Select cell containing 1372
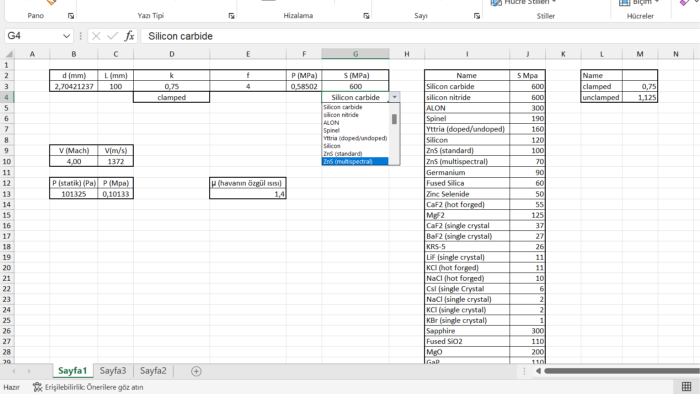This screenshot has width=700, height=394. (116, 162)
